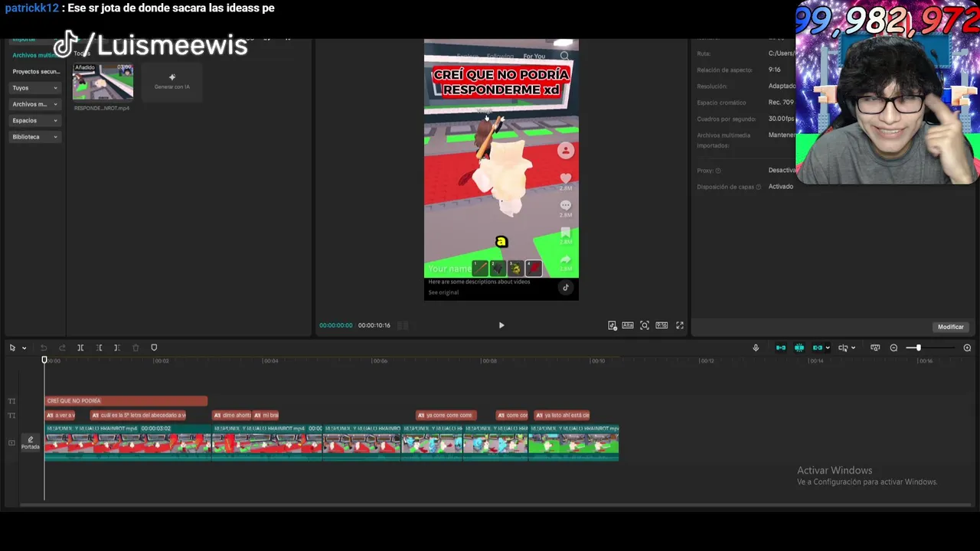The height and width of the screenshot is (551, 980).
Task: Select caption clip 'a ver a v'
Action: coord(60,416)
